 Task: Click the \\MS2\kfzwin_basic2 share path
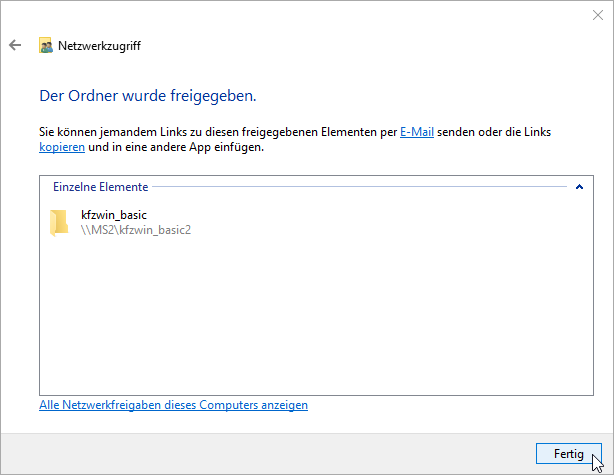pos(136,229)
